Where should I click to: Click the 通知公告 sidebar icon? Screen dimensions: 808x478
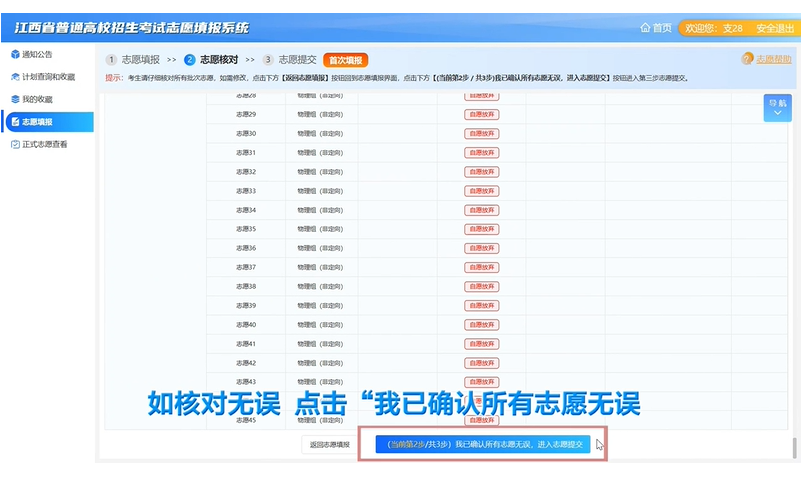[14, 53]
